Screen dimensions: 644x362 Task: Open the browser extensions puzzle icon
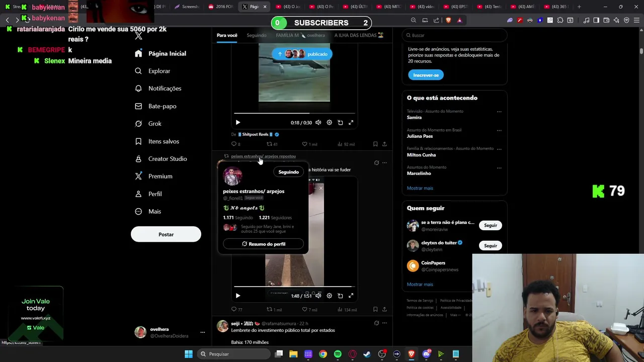click(560, 20)
